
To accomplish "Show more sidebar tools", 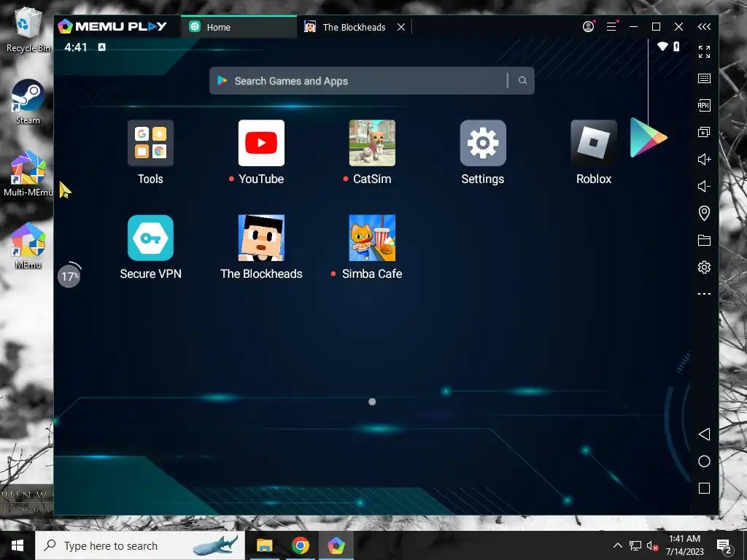I will (x=704, y=294).
